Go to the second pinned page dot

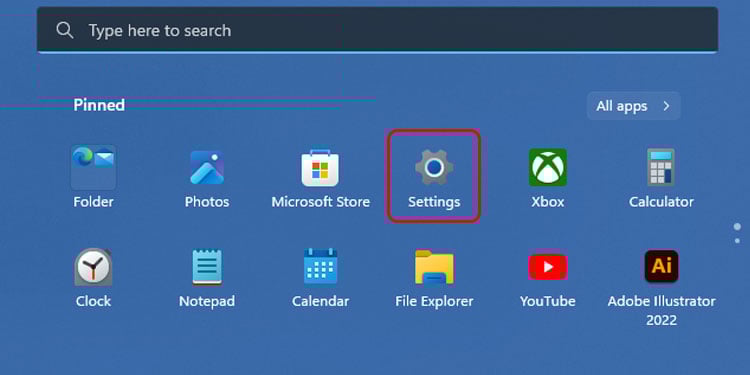(737, 241)
